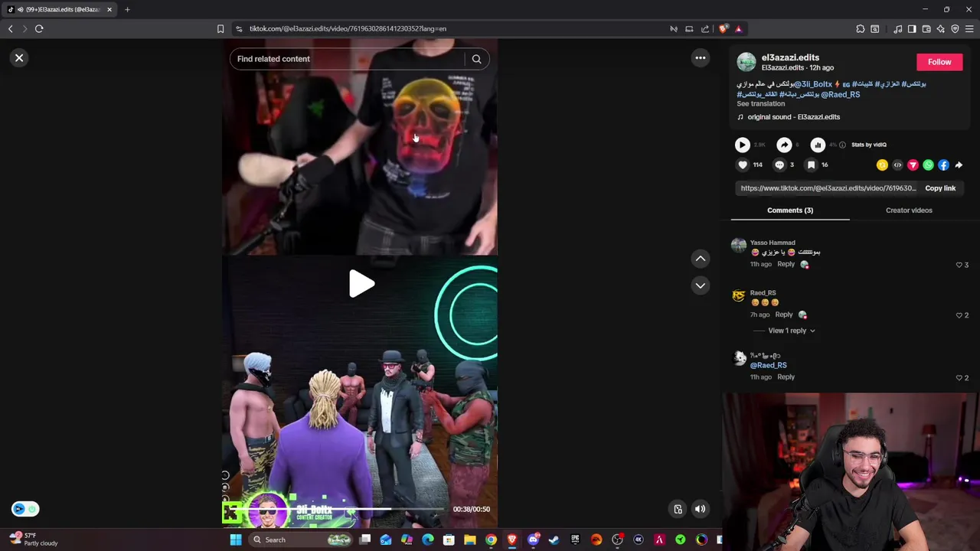Viewport: 980px width, 551px height.
Task: Save video with bookmark icon
Action: [811, 165]
